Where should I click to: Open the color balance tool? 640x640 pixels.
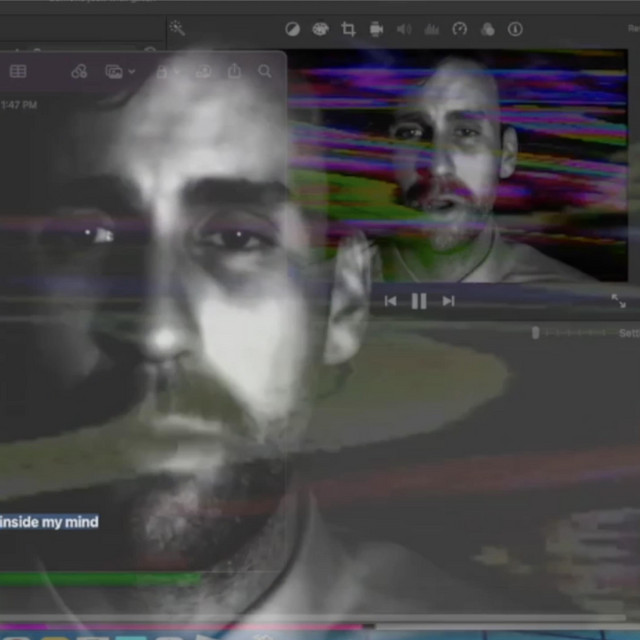pos(293,29)
